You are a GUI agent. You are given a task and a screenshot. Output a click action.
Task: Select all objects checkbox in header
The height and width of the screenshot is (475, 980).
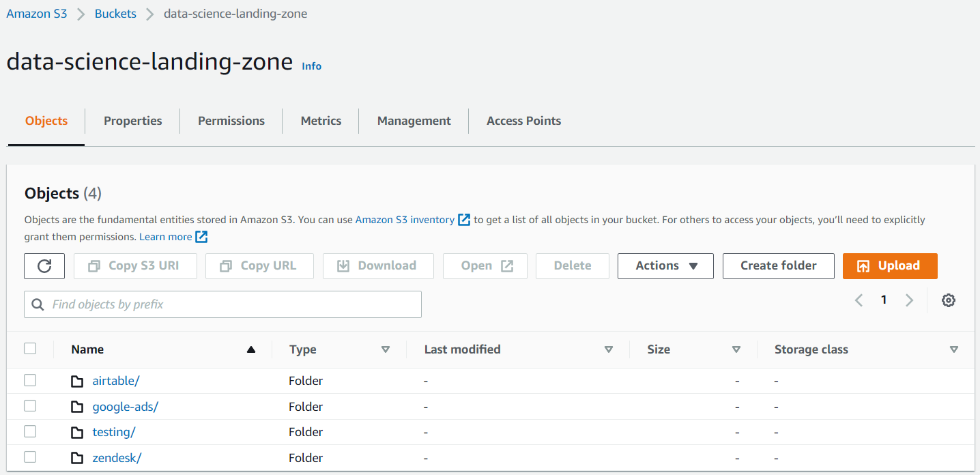coord(30,349)
